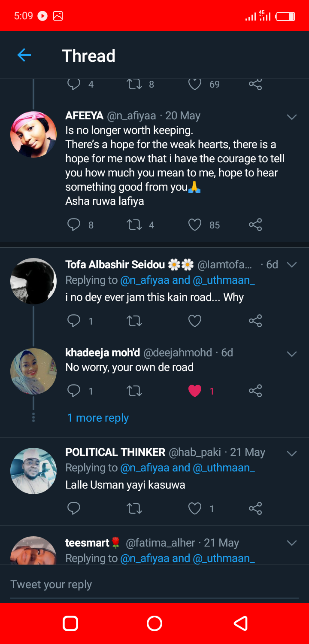Share khadeeja moh'd's reply
This screenshot has height=644, width=309.
click(x=255, y=391)
